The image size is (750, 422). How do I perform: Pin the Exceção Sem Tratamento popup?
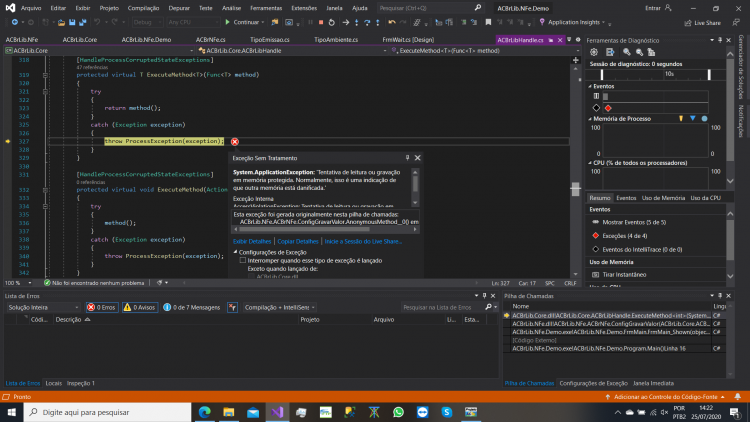click(x=408, y=157)
